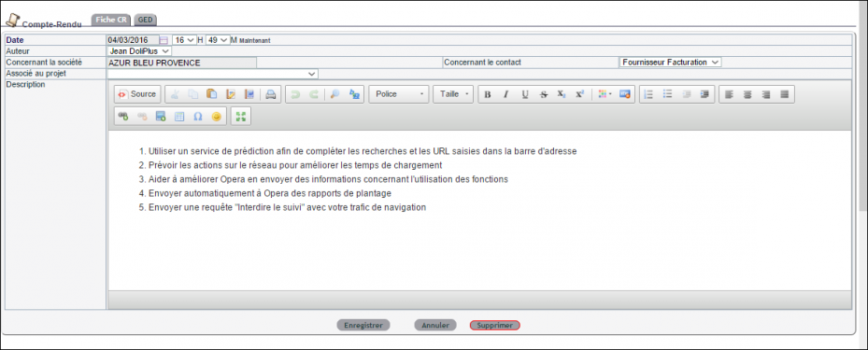Toggle Underline formatting
The image size is (868, 350).
coord(525,94)
